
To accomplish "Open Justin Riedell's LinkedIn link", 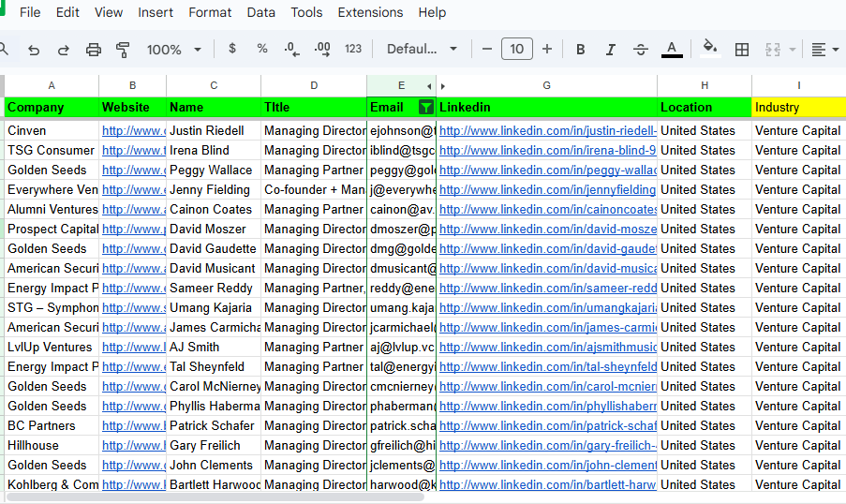I will click(x=548, y=130).
